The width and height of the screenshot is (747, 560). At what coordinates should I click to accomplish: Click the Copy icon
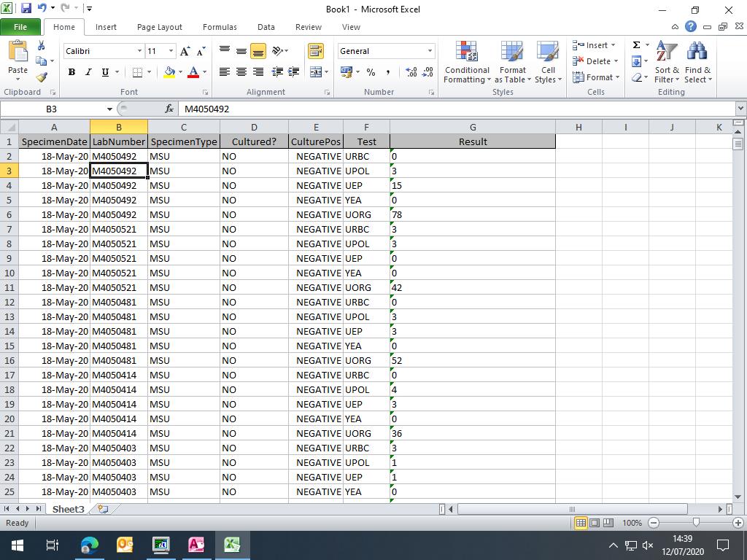(42, 61)
